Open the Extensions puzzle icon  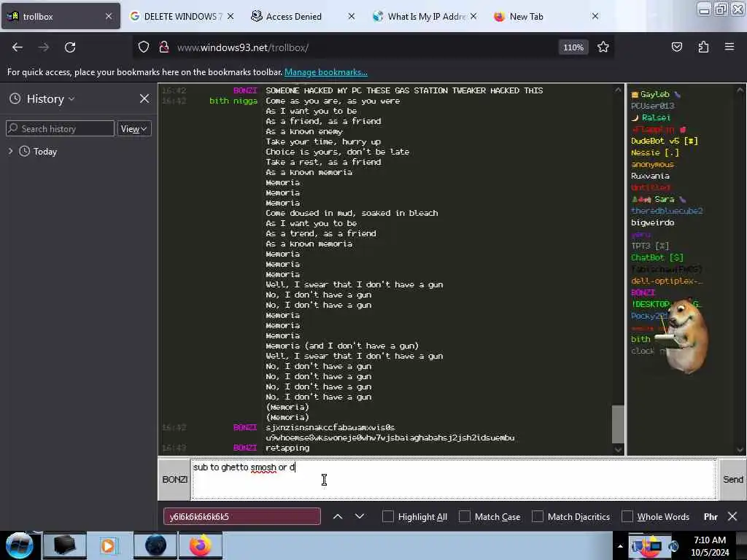click(x=703, y=47)
